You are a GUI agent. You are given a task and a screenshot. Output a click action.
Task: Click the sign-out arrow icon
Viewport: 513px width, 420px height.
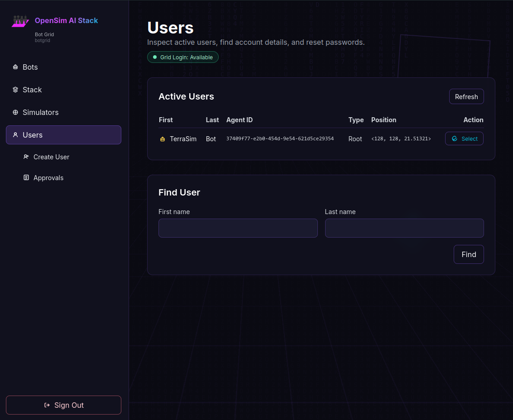tap(47, 405)
